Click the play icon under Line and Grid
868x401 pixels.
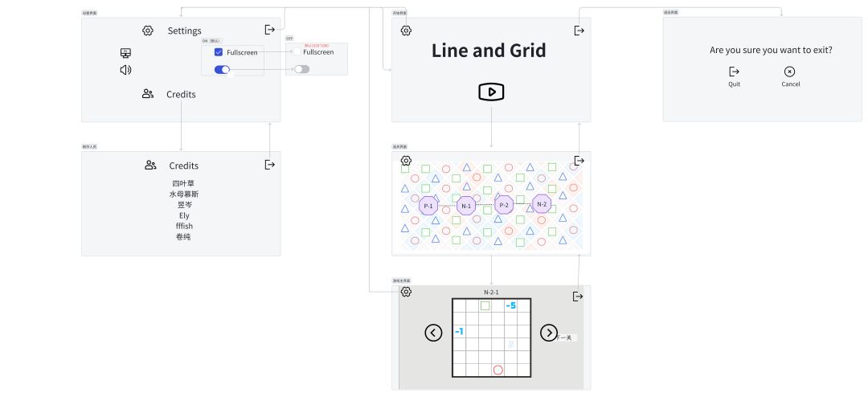coord(491,92)
